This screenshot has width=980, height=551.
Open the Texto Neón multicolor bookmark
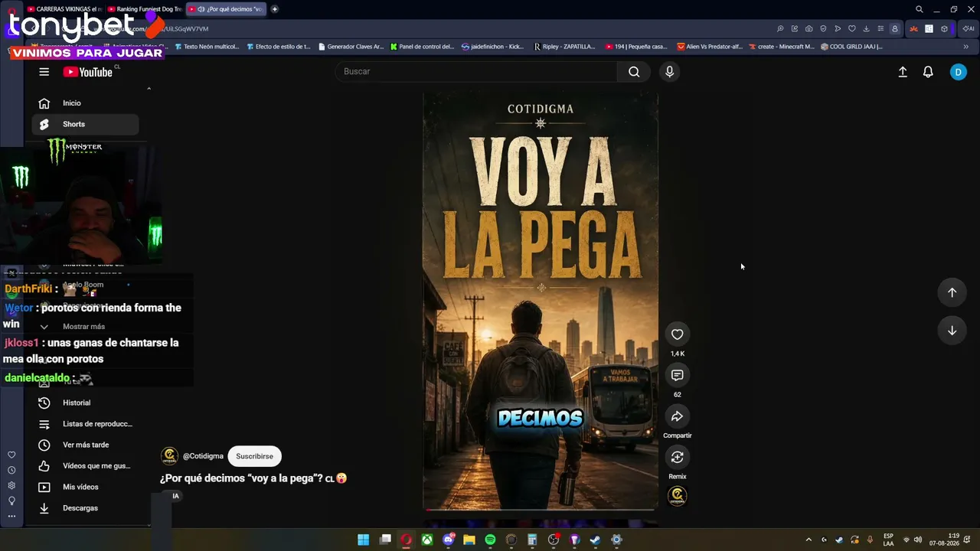click(x=207, y=47)
